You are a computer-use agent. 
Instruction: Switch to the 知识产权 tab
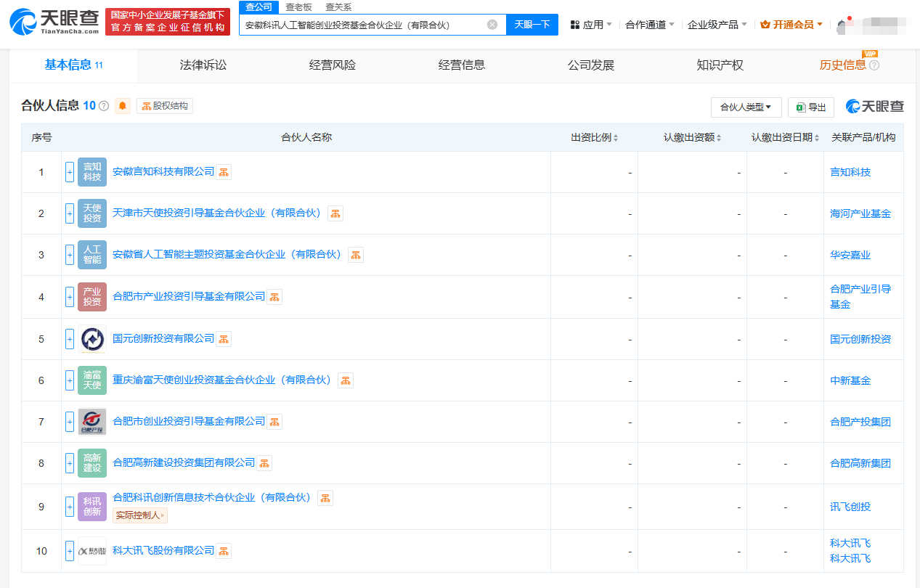pos(720,65)
